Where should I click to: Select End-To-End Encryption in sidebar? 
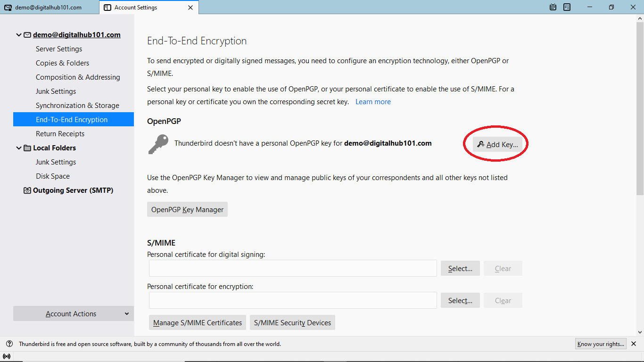click(x=74, y=120)
